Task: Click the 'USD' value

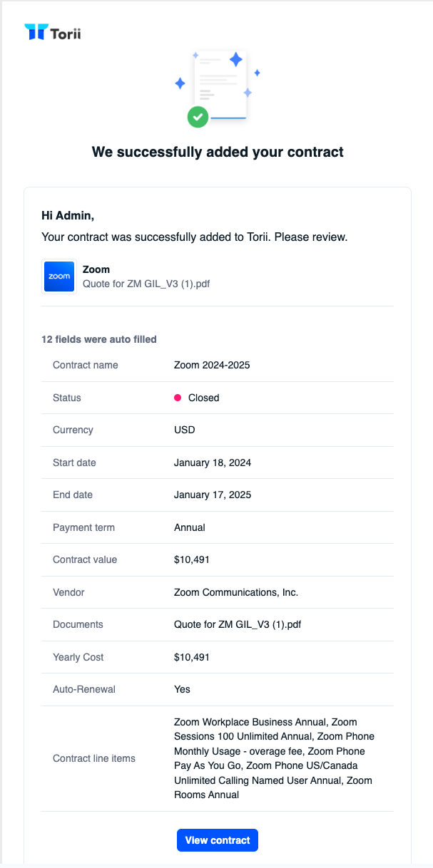Action: [x=185, y=430]
